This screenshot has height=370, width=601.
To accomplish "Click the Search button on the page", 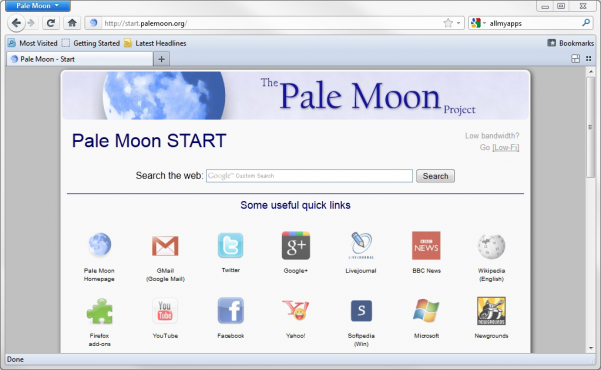I will [435, 176].
